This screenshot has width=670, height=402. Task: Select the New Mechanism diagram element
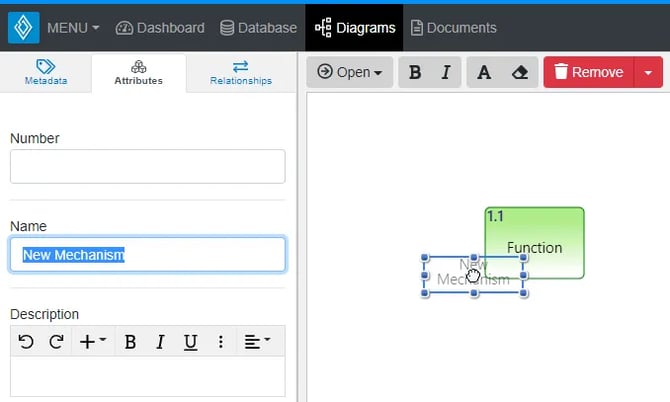473,275
